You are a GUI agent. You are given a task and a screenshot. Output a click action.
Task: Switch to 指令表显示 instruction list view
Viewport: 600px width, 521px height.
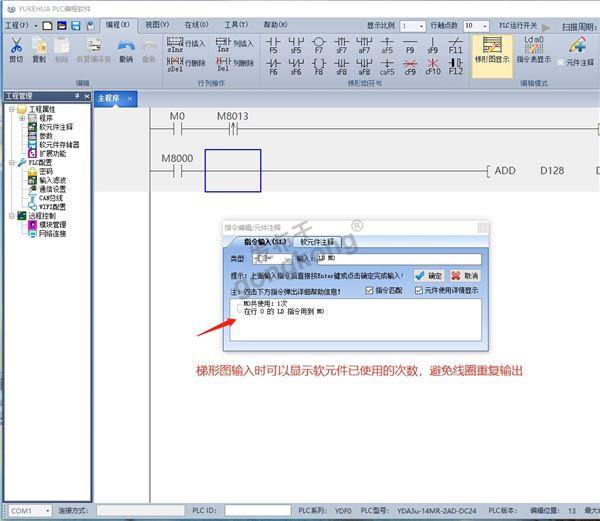[x=536, y=46]
